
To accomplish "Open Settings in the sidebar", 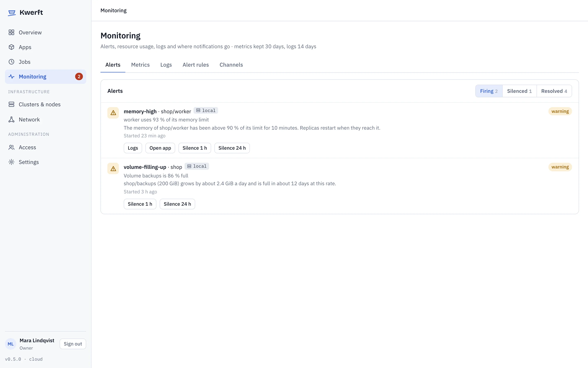I will pyautogui.click(x=46, y=162).
